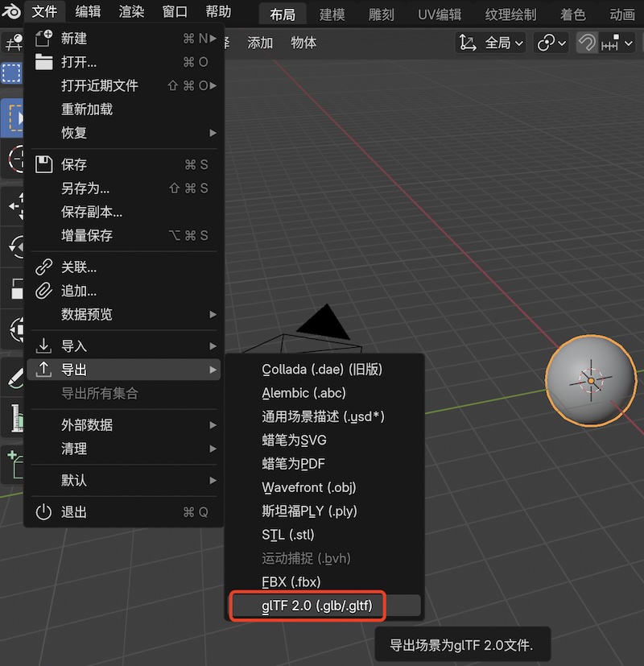This screenshot has height=666, width=644.
Task: Export as glTF 2.0 (.glb/.gltf)
Action: (324, 606)
